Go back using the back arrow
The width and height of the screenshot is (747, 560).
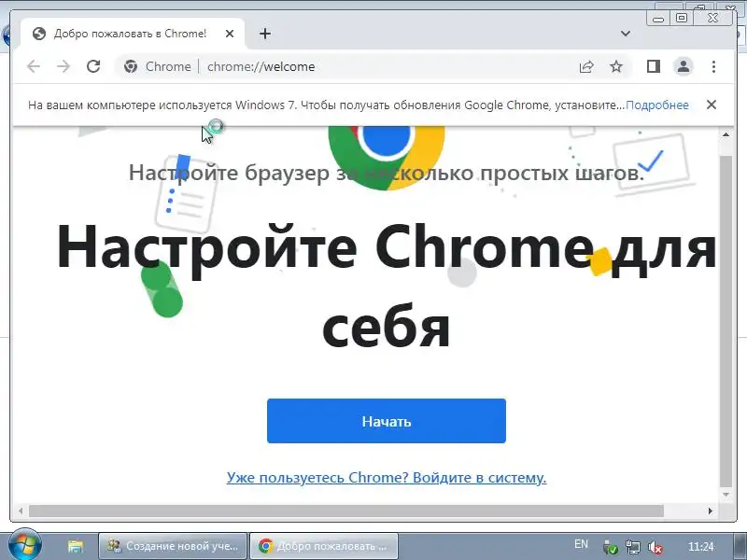(34, 66)
